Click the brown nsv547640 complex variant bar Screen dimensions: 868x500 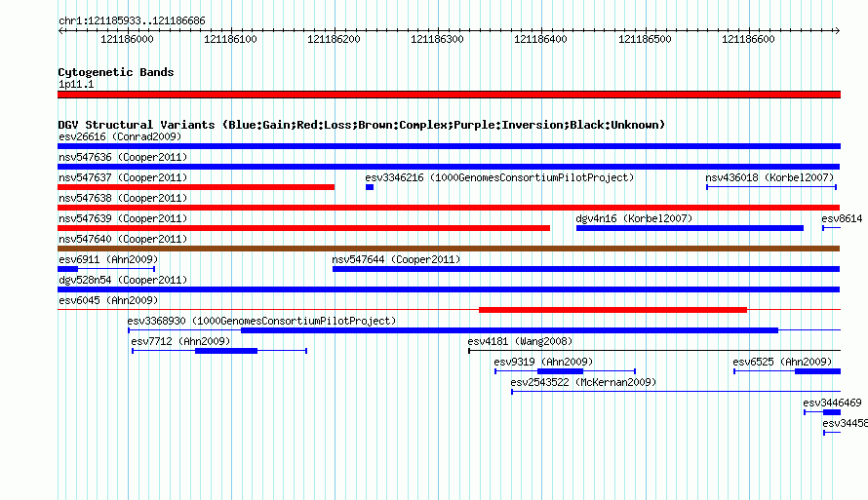tap(449, 249)
